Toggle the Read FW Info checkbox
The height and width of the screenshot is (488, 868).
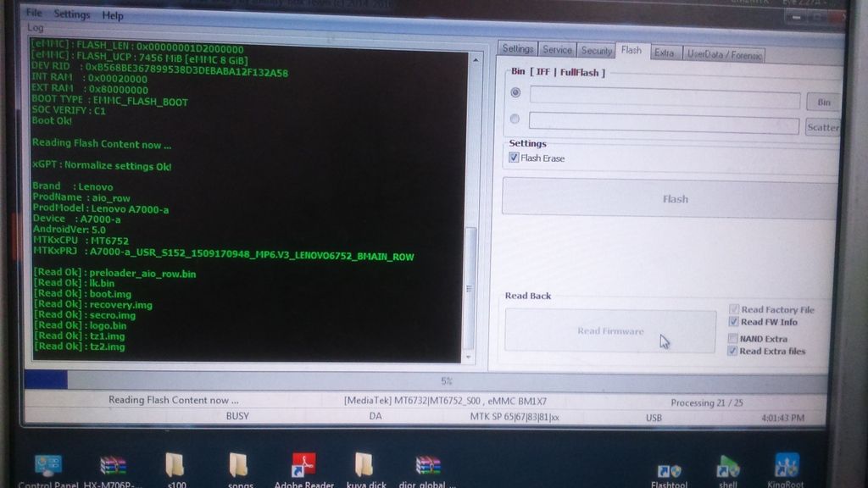click(x=733, y=322)
